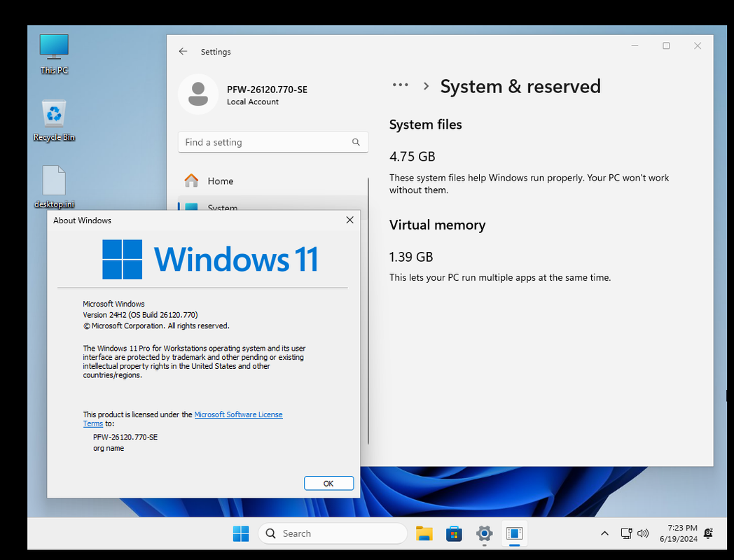
Task: Go back using Settings back arrow
Action: click(183, 52)
